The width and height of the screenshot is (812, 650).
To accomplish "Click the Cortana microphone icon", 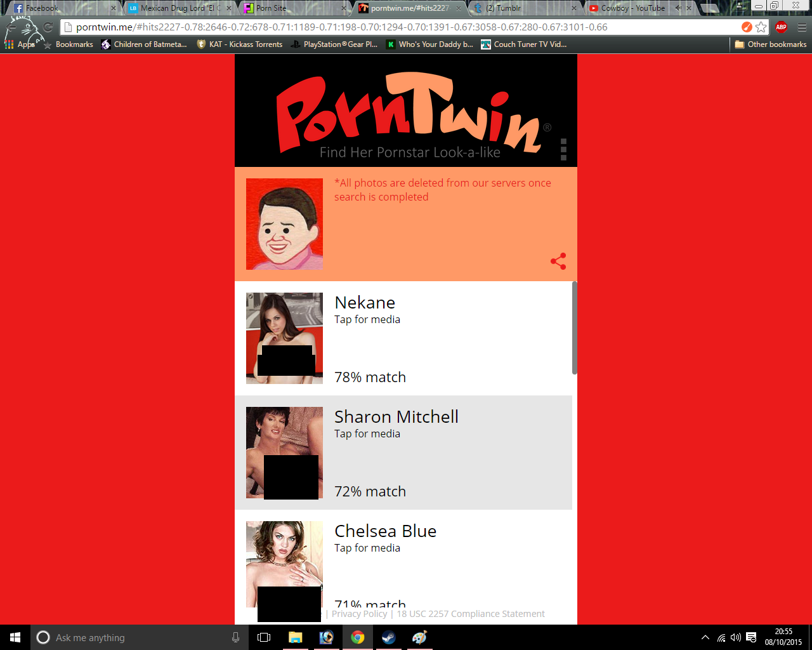I will pyautogui.click(x=235, y=637).
